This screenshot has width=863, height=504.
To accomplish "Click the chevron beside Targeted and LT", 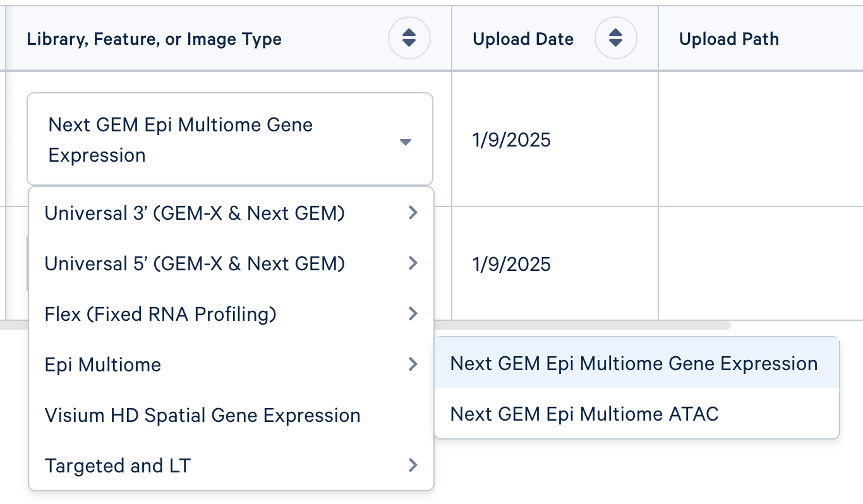I will click(x=413, y=465).
